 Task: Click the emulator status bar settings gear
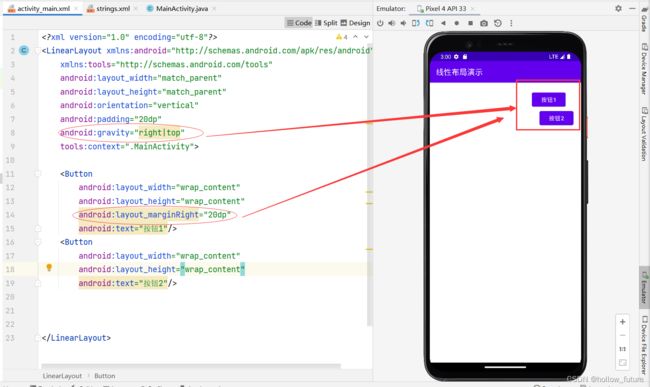click(456, 56)
